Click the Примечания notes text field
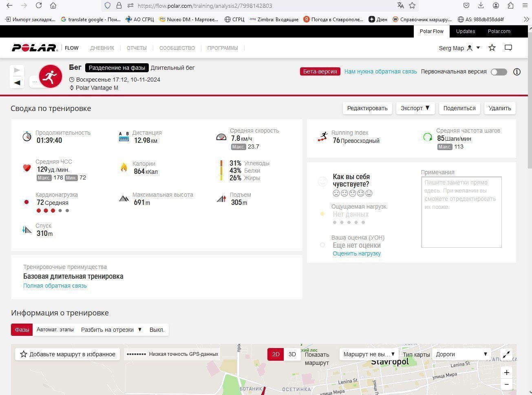Image resolution: width=532 pixels, height=395 pixels. coord(461,212)
